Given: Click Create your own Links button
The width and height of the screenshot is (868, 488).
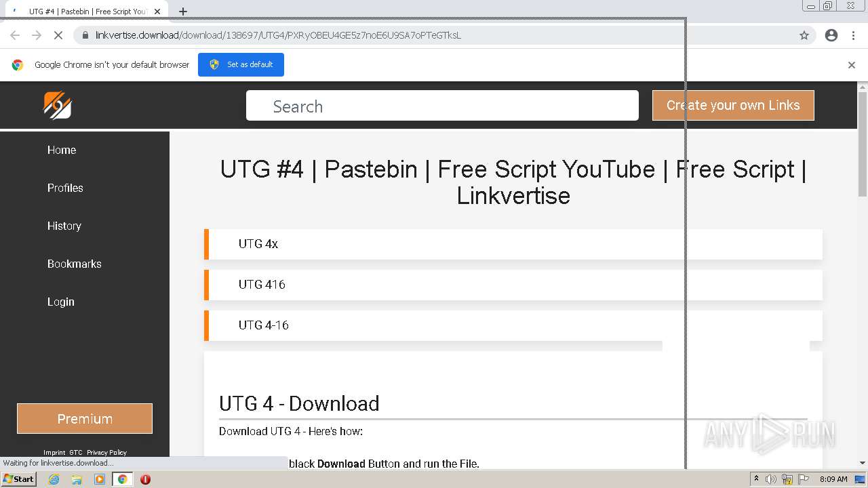Looking at the screenshot, I should pyautogui.click(x=733, y=105).
